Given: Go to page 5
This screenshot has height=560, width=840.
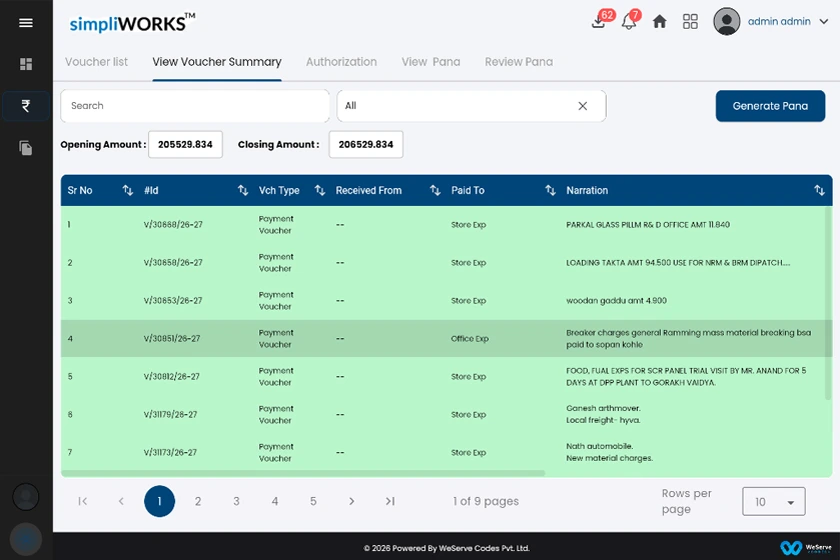Looking at the screenshot, I should tap(313, 501).
